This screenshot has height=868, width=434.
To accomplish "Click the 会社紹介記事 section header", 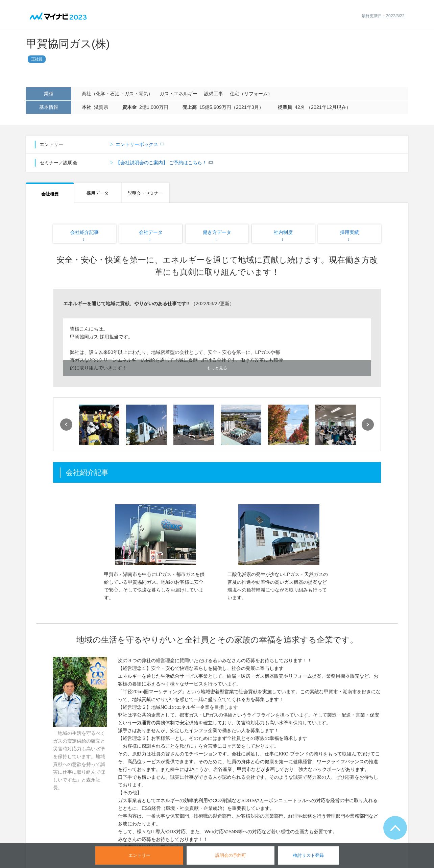I will pyautogui.click(x=217, y=473).
